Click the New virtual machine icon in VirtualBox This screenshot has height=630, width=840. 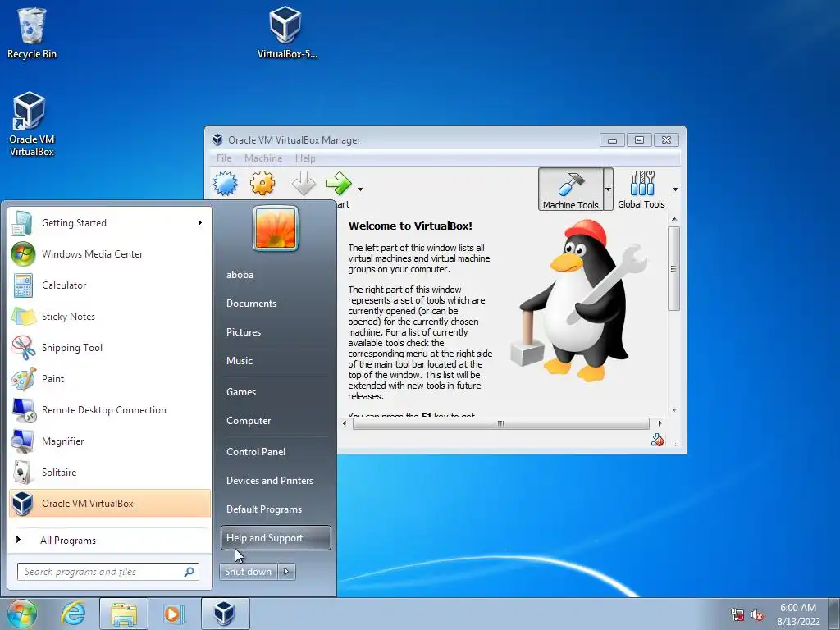[x=225, y=184]
